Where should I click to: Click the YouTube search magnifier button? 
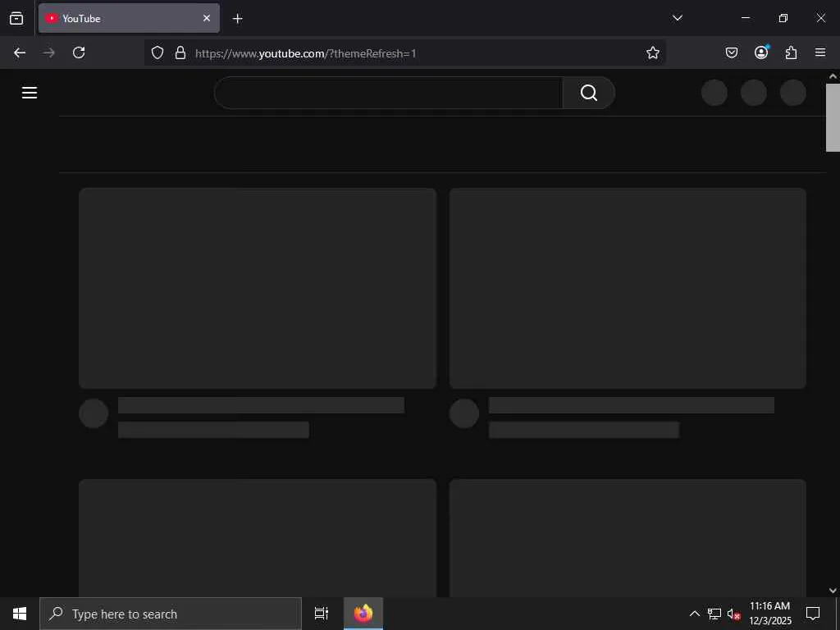point(589,93)
